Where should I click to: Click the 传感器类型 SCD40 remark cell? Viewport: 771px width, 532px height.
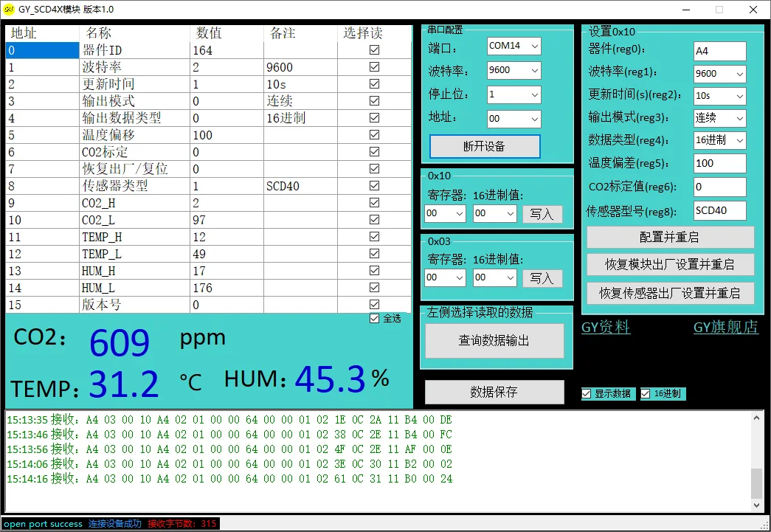tap(300, 186)
